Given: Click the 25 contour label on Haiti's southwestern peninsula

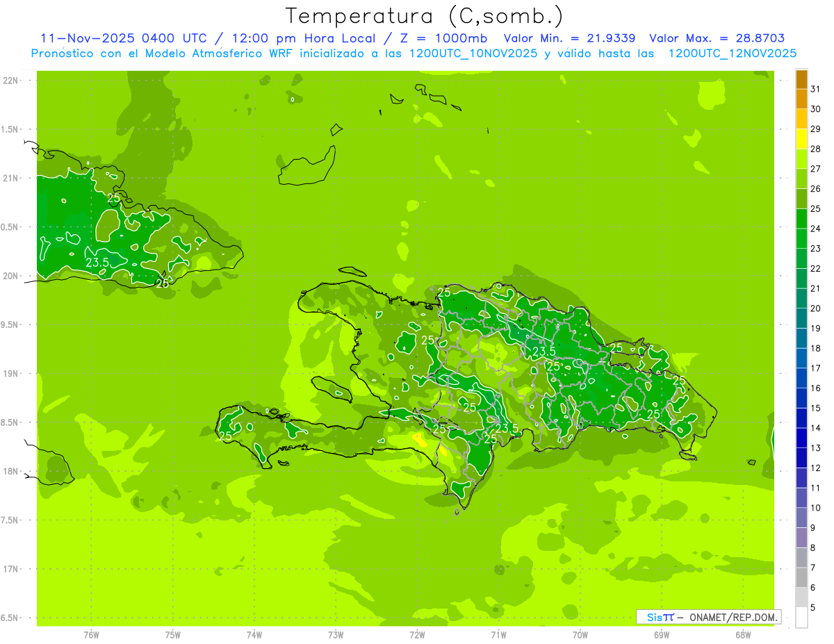Looking at the screenshot, I should coord(225,436).
